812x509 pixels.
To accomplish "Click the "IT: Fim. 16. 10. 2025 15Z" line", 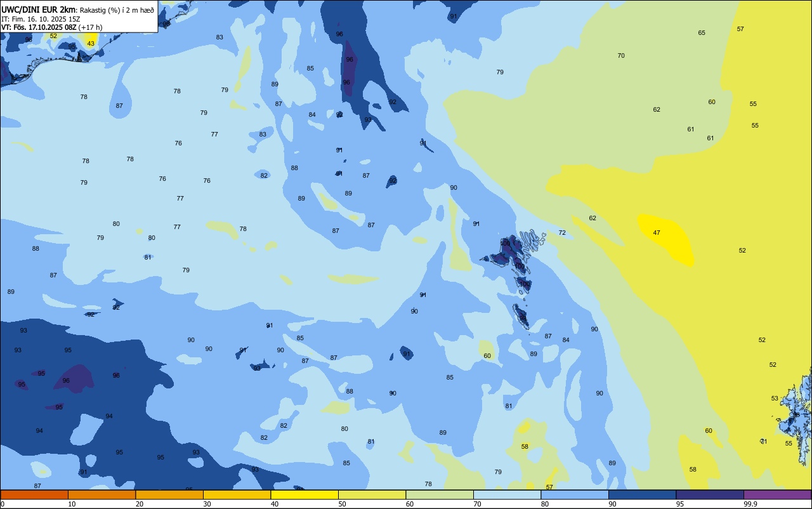I will pyautogui.click(x=41, y=19).
